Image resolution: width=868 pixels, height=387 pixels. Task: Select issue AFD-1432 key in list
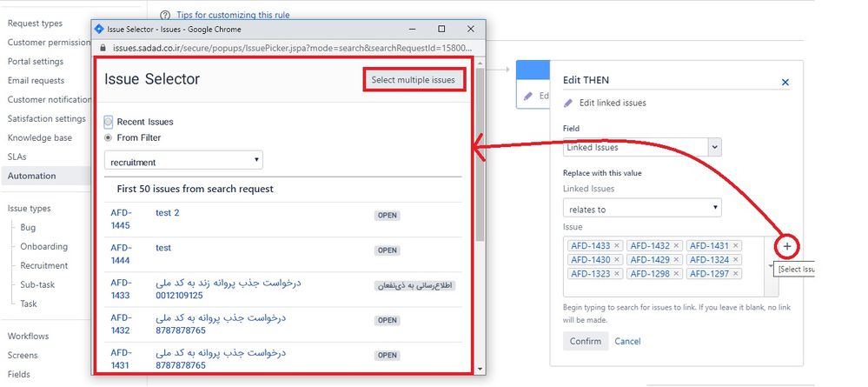(x=121, y=324)
